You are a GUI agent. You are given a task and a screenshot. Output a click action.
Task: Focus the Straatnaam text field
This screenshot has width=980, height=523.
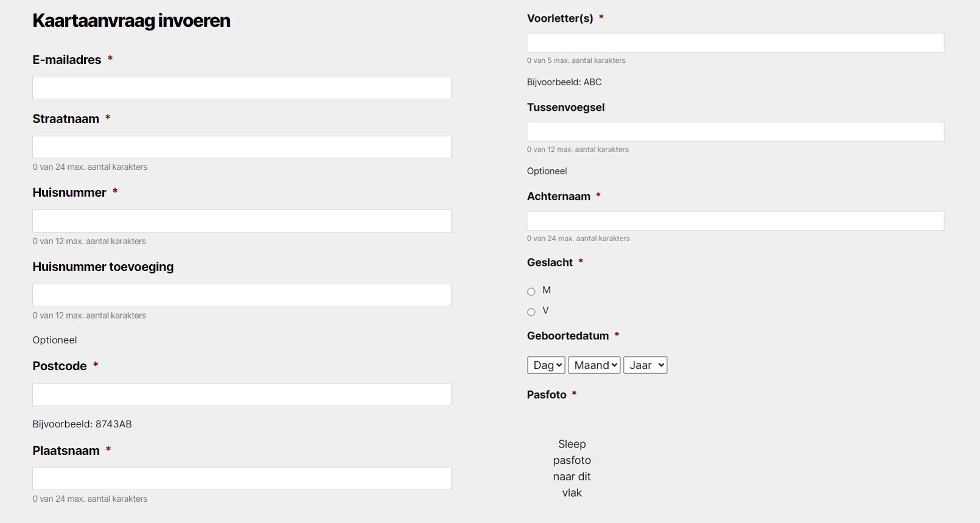coord(242,147)
